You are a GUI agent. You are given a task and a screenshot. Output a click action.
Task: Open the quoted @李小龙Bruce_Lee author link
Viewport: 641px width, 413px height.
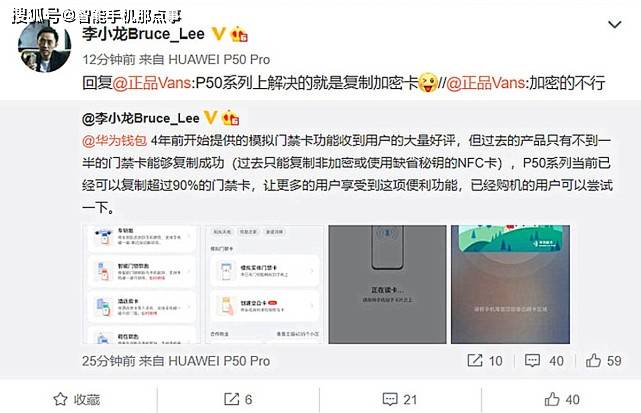141,118
